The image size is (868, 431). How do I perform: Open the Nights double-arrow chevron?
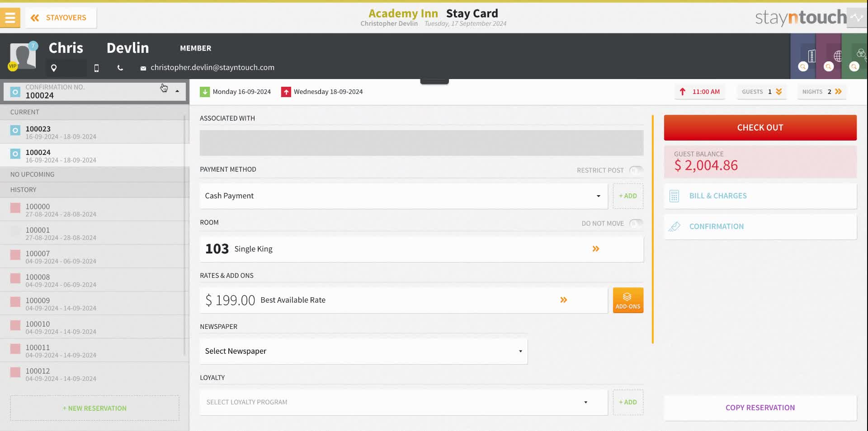838,92
